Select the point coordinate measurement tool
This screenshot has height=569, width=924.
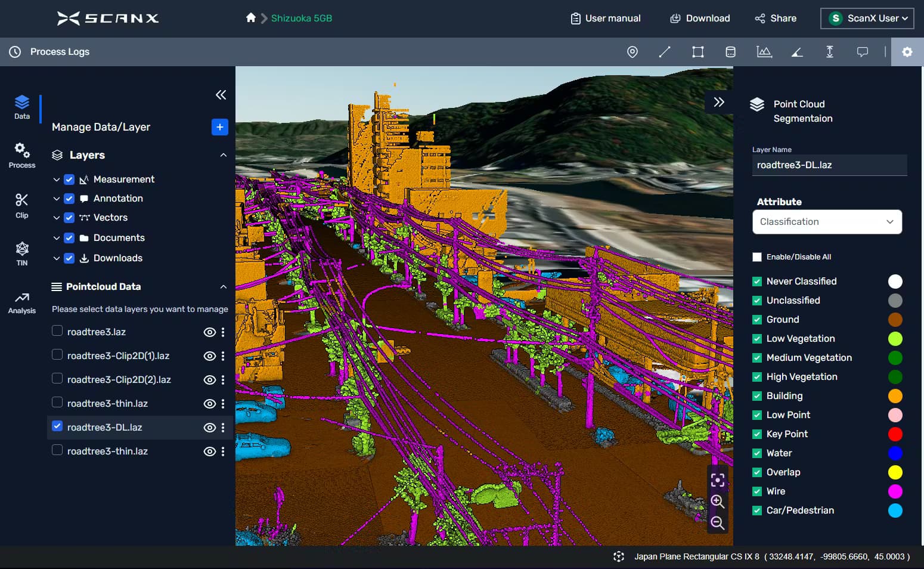(x=632, y=52)
